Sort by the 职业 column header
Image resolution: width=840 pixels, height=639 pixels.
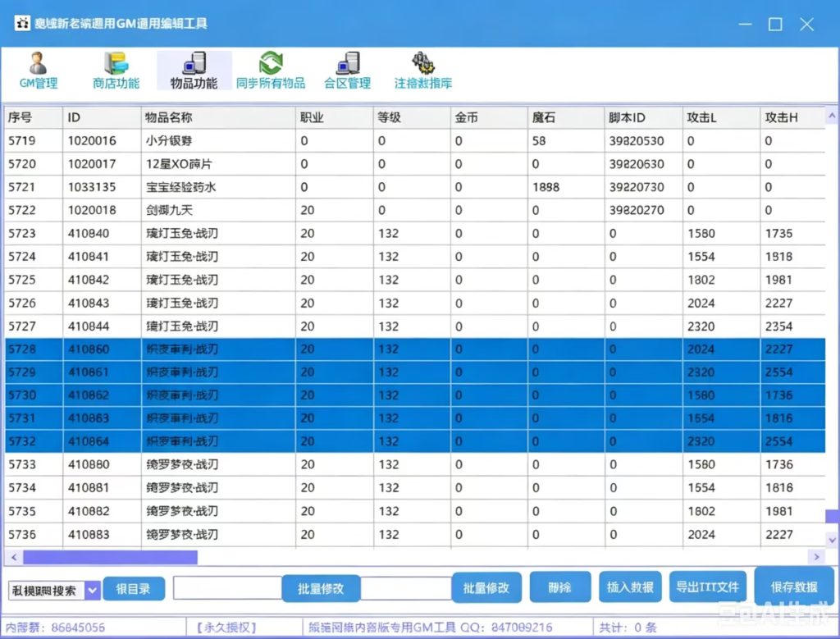pos(335,117)
